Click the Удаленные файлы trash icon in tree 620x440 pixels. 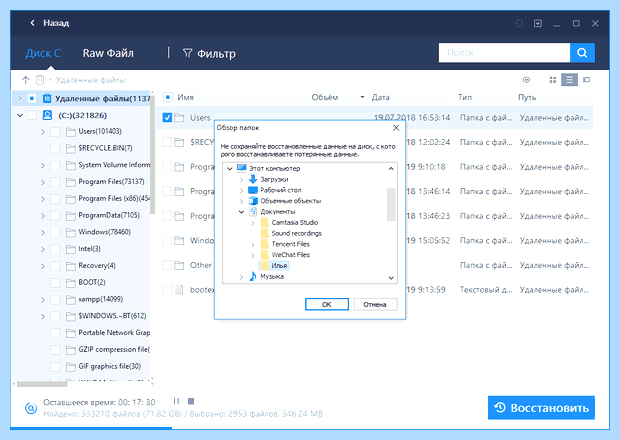(47, 98)
